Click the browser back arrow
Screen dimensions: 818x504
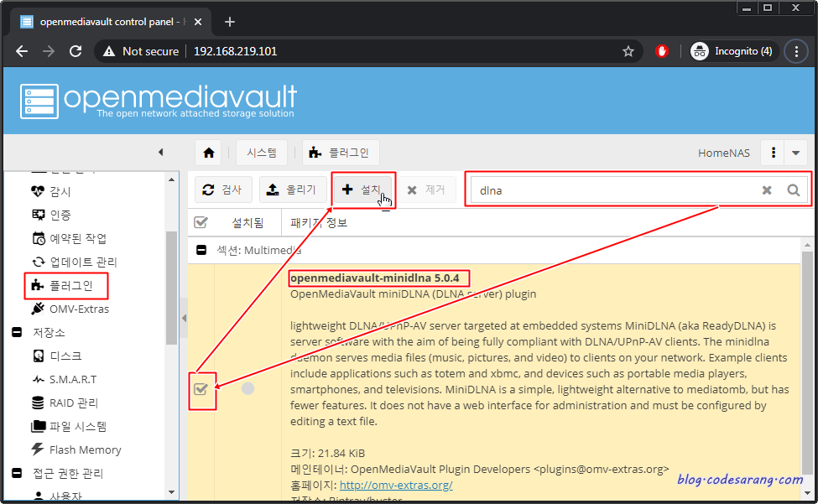(22, 51)
